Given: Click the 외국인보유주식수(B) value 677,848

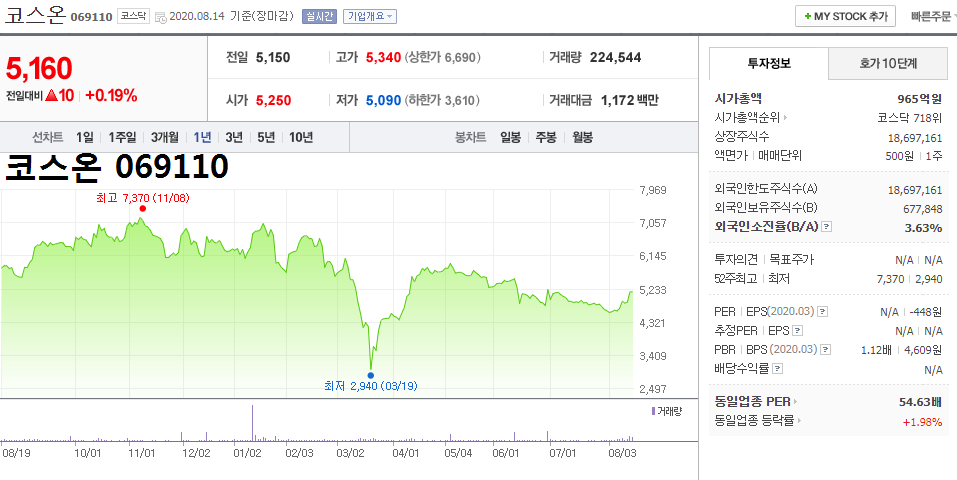Looking at the screenshot, I should (x=922, y=209).
